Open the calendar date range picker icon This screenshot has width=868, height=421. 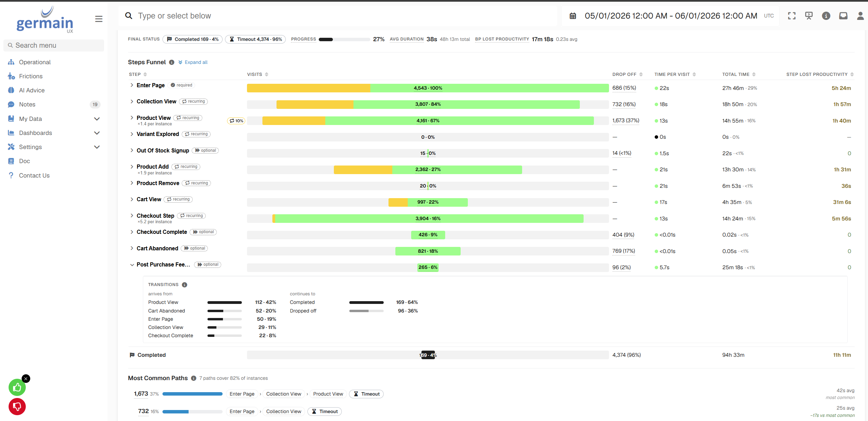point(573,16)
